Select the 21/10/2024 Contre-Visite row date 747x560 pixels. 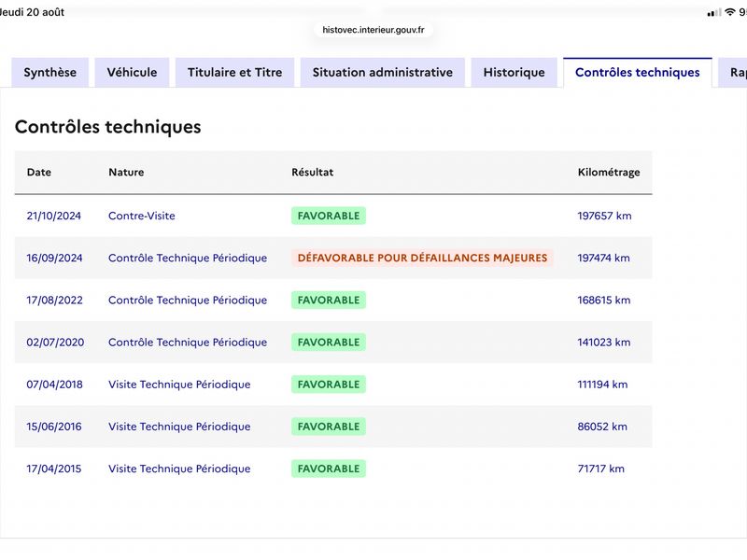point(54,216)
